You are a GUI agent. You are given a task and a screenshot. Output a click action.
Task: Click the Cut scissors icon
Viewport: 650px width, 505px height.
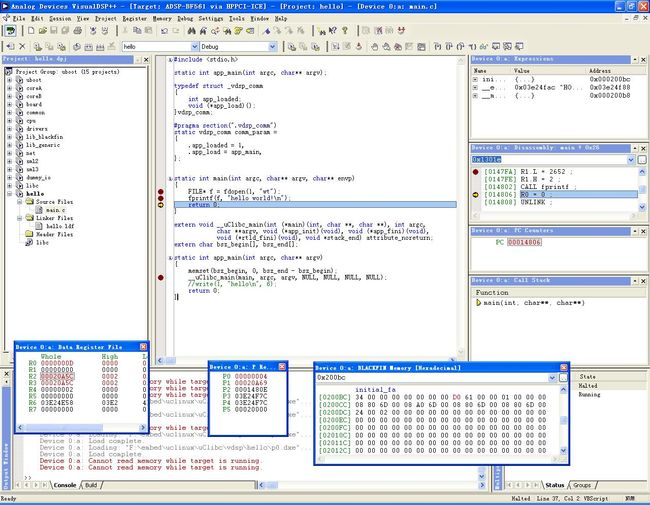tap(125, 31)
